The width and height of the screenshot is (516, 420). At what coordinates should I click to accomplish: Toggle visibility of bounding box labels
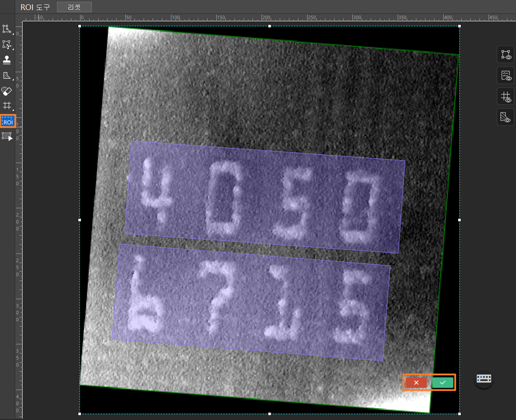pyautogui.click(x=506, y=55)
